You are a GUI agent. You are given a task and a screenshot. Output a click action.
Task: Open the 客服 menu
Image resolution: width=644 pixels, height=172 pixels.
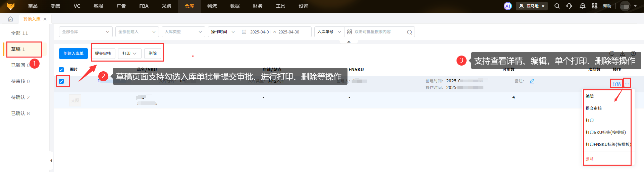coord(98,6)
